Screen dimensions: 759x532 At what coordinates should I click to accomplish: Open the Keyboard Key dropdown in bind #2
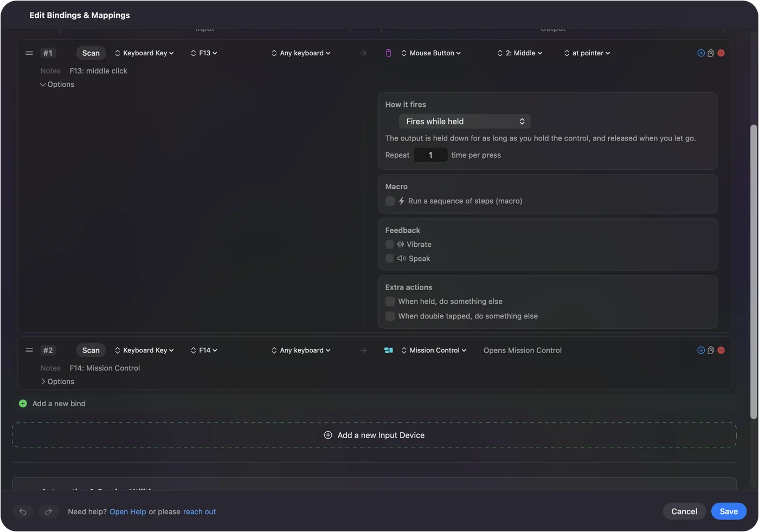click(144, 350)
